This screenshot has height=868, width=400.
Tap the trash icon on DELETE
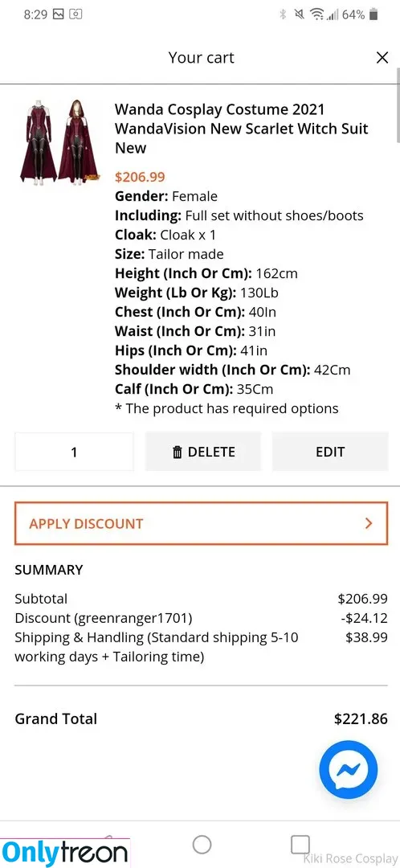click(177, 452)
